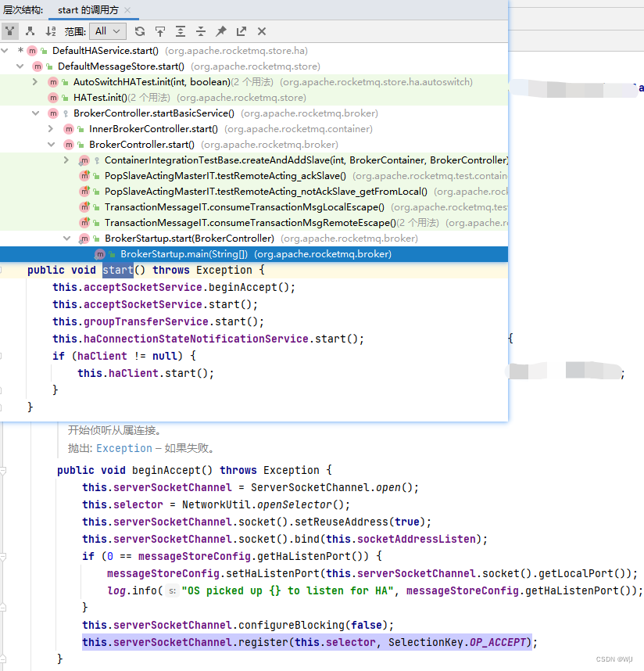Select testRemoteActing_ackSlave() row
The height and width of the screenshot is (671, 644).
pyautogui.click(x=254, y=176)
